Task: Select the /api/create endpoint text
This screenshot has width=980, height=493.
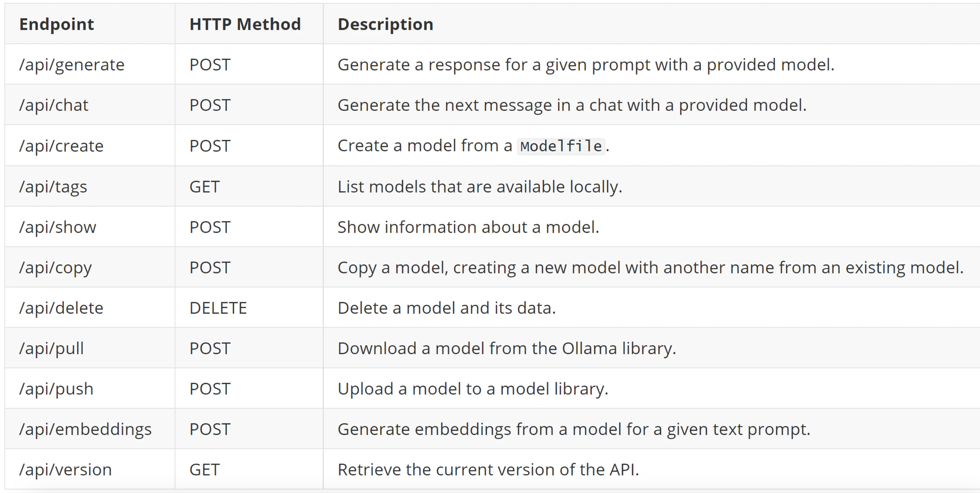Action: click(x=61, y=146)
